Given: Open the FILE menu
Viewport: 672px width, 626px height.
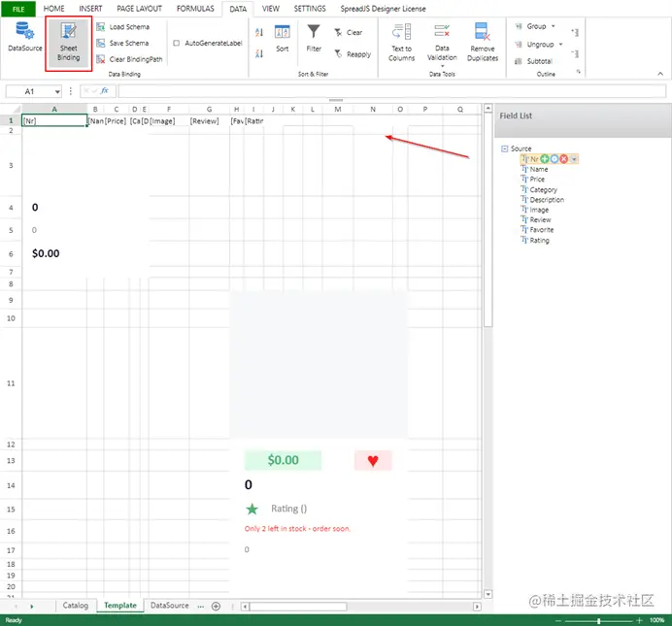Looking at the screenshot, I should pyautogui.click(x=18, y=9).
